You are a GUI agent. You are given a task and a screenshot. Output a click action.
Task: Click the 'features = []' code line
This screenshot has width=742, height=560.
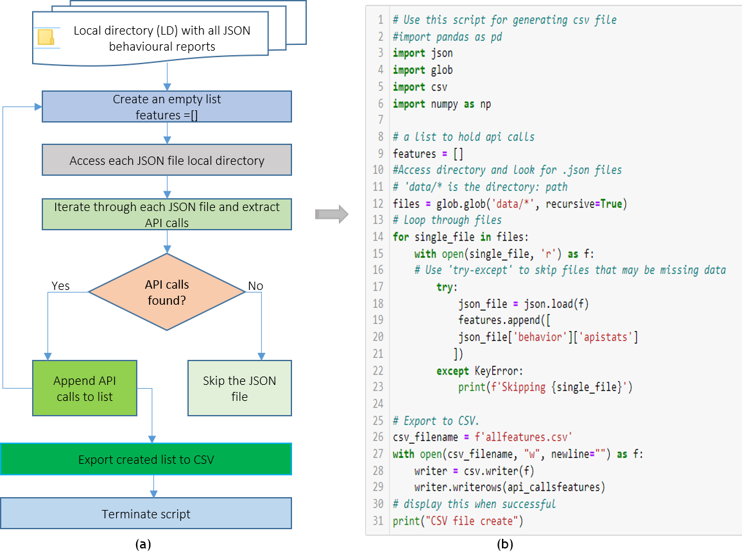coord(427,154)
